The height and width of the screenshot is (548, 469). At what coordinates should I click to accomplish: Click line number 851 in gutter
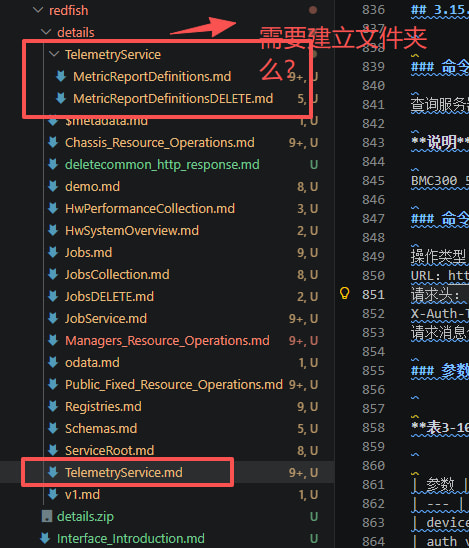tap(373, 295)
